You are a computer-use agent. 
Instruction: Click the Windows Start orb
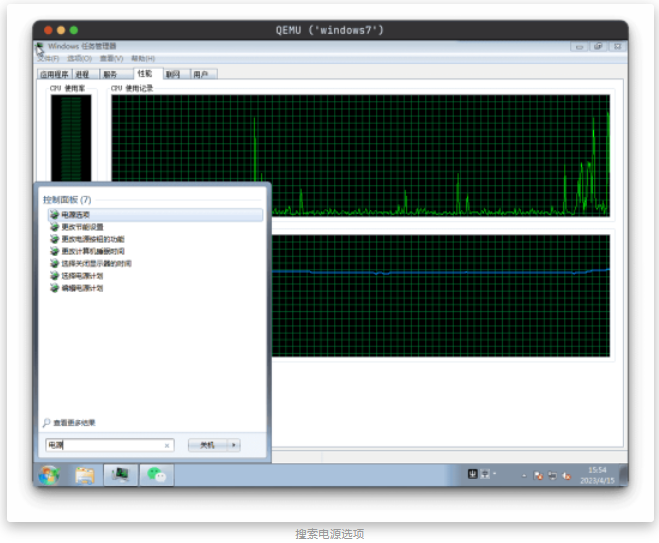48,475
